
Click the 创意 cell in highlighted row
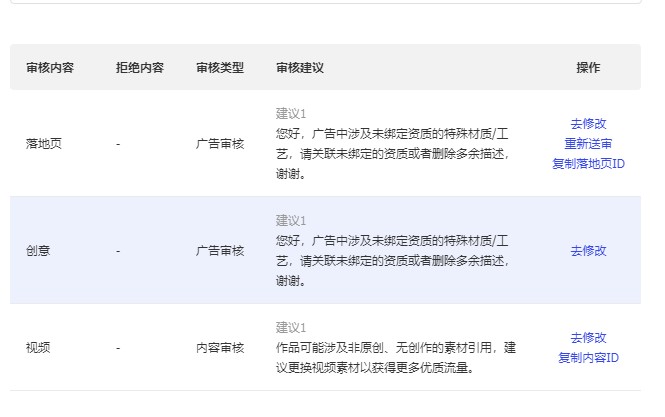click(38, 251)
